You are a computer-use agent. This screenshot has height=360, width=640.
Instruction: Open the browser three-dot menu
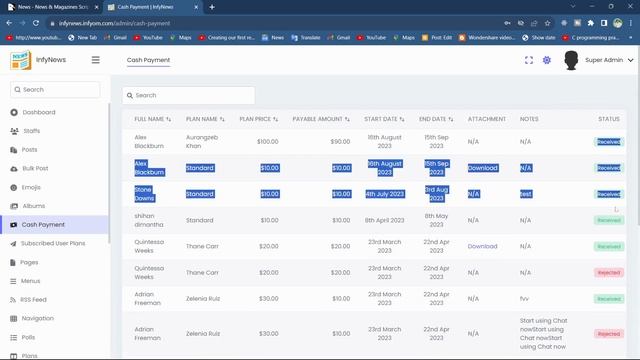tap(631, 23)
